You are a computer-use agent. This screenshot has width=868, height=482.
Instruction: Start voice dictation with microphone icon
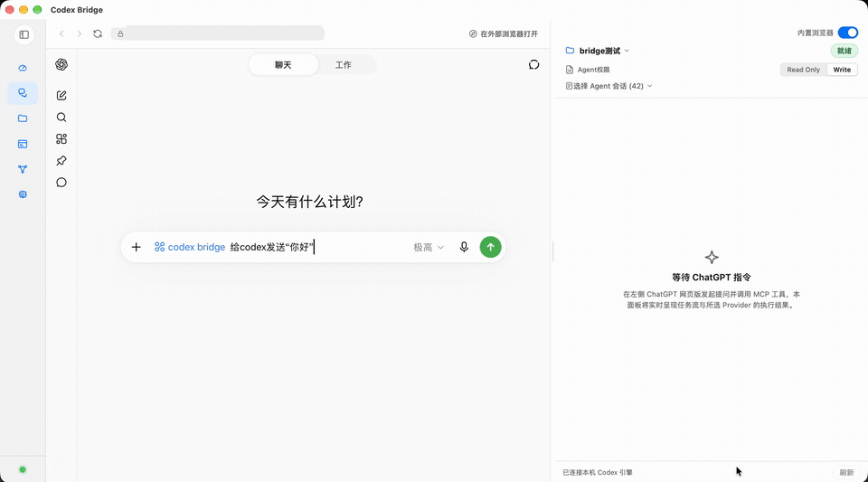click(464, 247)
